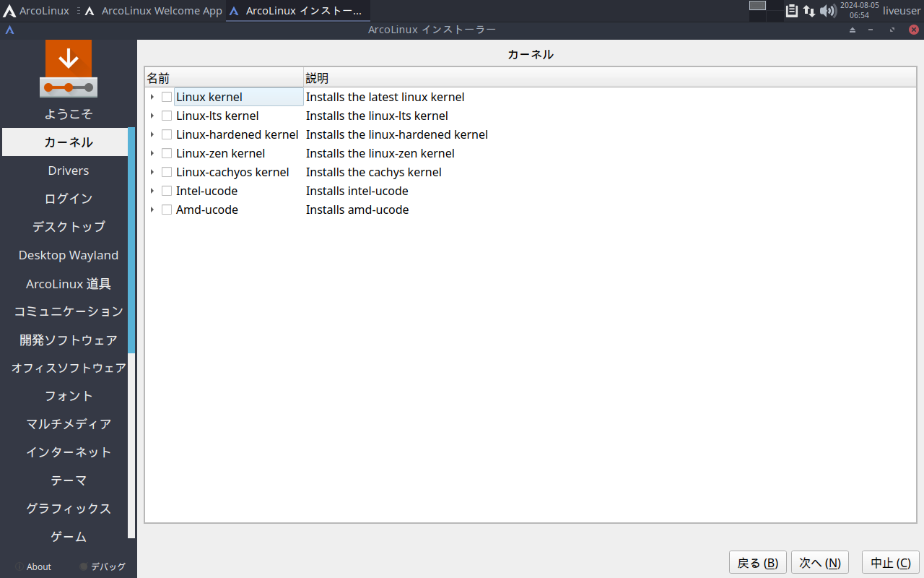Image resolution: width=924 pixels, height=578 pixels.
Task: Check the Amd-ucode checkbox
Action: click(167, 210)
